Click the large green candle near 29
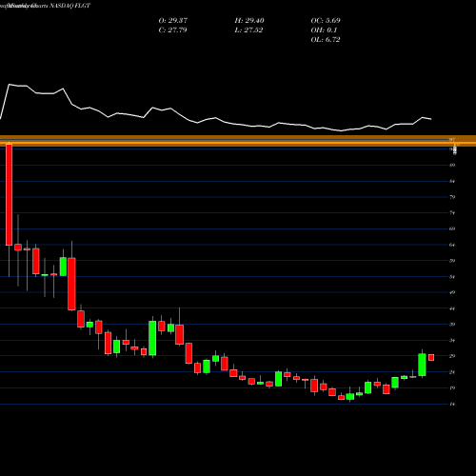Viewport: 476px width, 476px height. pyautogui.click(x=422, y=365)
